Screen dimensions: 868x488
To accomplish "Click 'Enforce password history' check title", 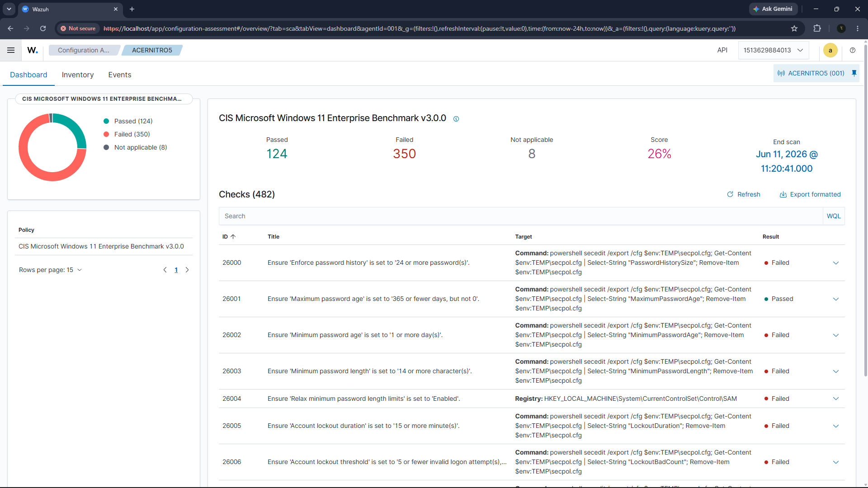I will pos(368,263).
